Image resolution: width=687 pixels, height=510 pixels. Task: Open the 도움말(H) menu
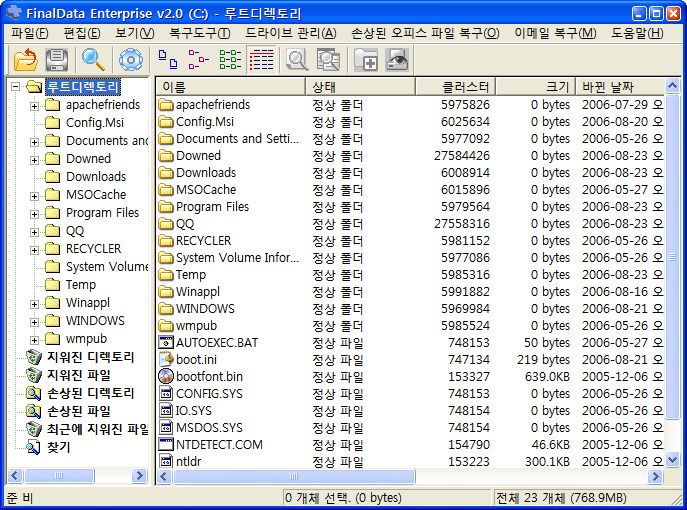click(x=637, y=33)
